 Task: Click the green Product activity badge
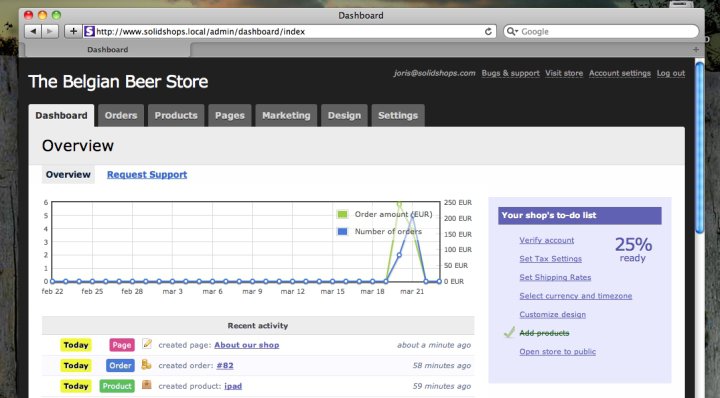click(117, 386)
